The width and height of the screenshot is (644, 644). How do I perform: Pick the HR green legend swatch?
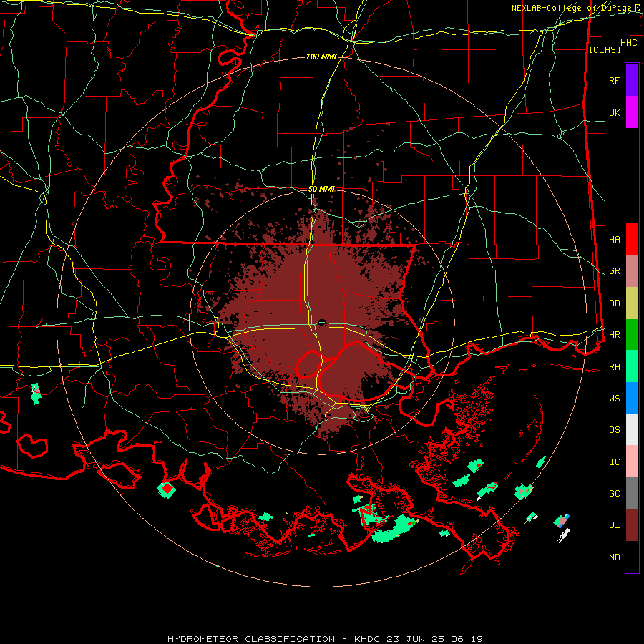coord(632,335)
